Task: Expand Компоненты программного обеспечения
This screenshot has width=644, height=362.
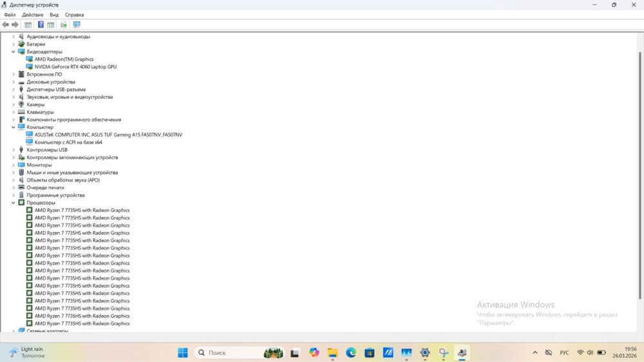Action: 13,120
